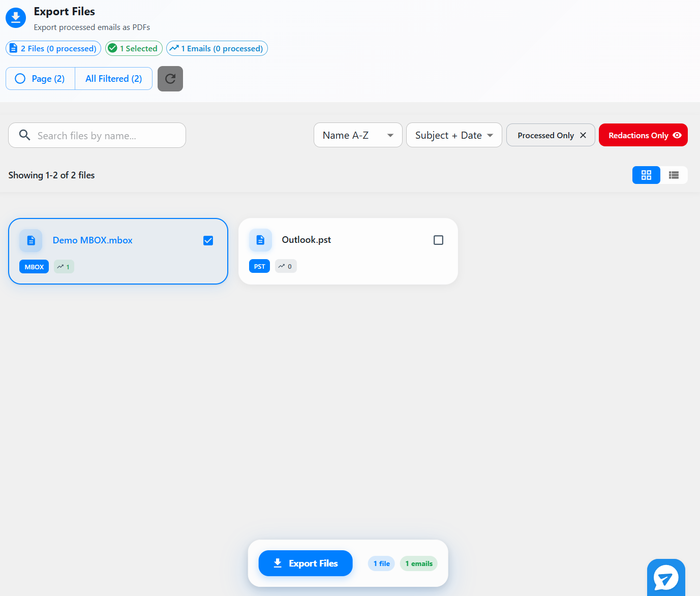Screen dimensions: 700x596
Task: Toggle the Redactions Only filter
Action: pos(643,135)
